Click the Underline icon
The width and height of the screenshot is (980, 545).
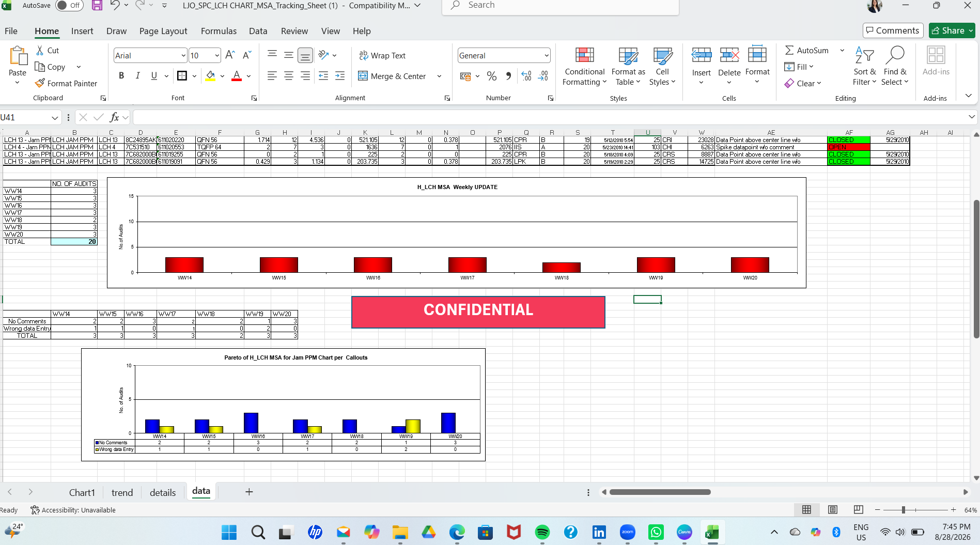(154, 76)
